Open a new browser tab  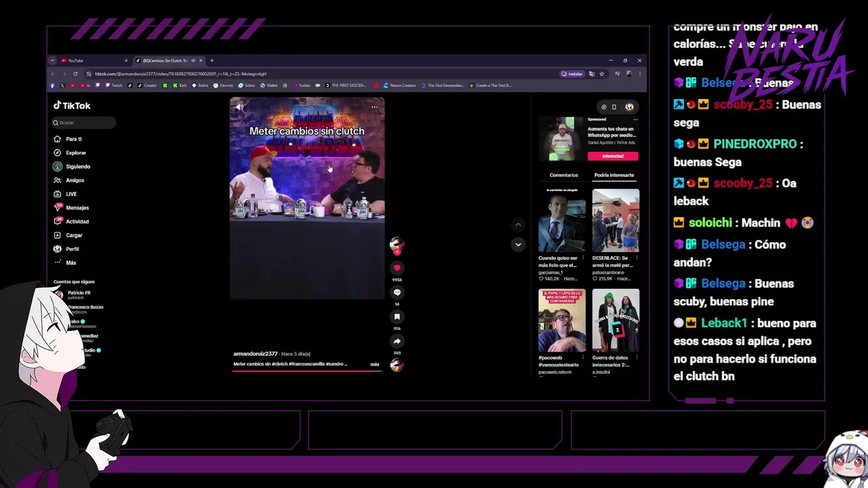212,60
